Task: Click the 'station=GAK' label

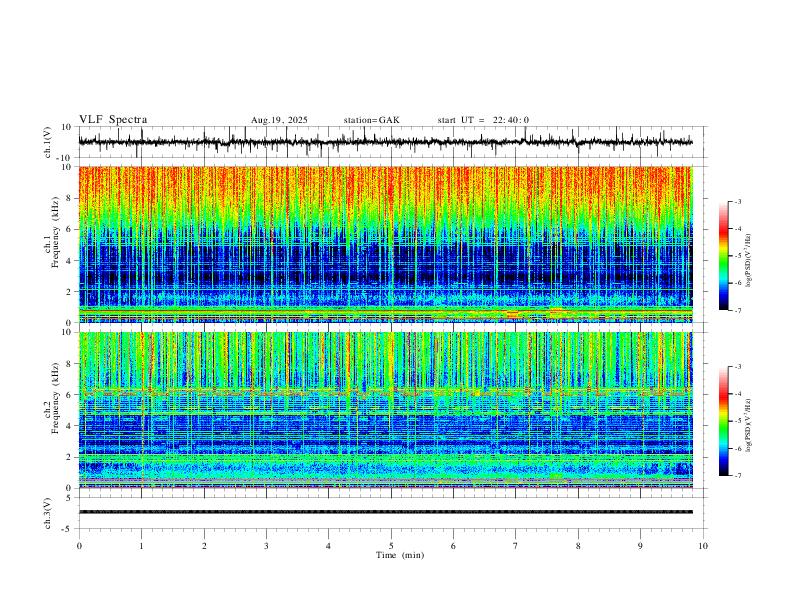Action: (x=371, y=120)
